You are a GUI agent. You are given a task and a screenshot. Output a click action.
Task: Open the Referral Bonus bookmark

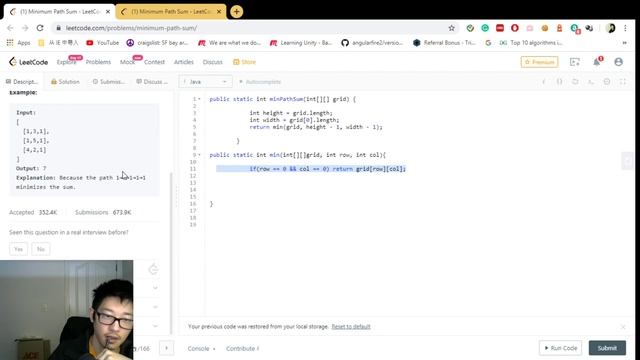click(444, 43)
